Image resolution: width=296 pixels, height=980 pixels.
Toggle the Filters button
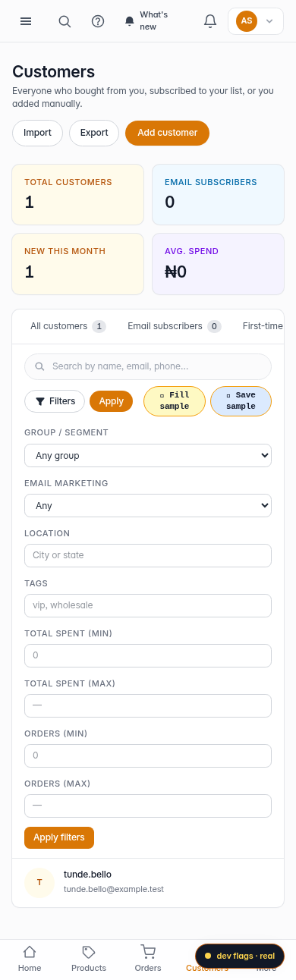(55, 401)
